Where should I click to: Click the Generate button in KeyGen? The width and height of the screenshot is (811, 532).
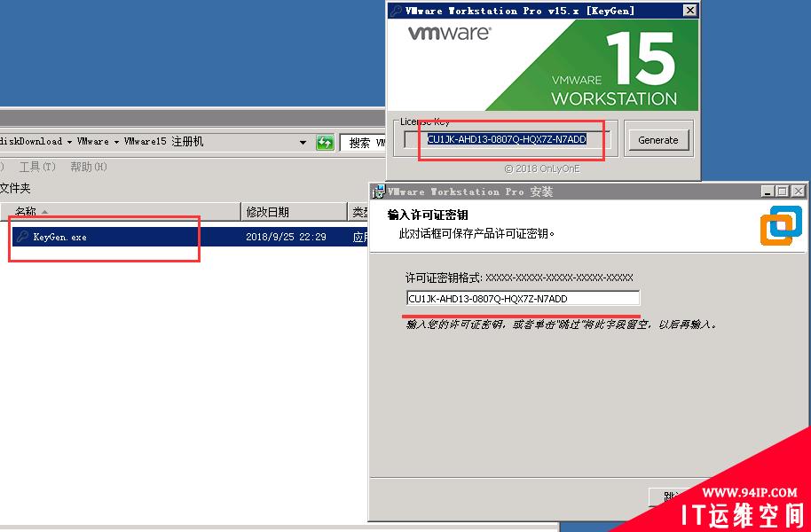coord(657,139)
